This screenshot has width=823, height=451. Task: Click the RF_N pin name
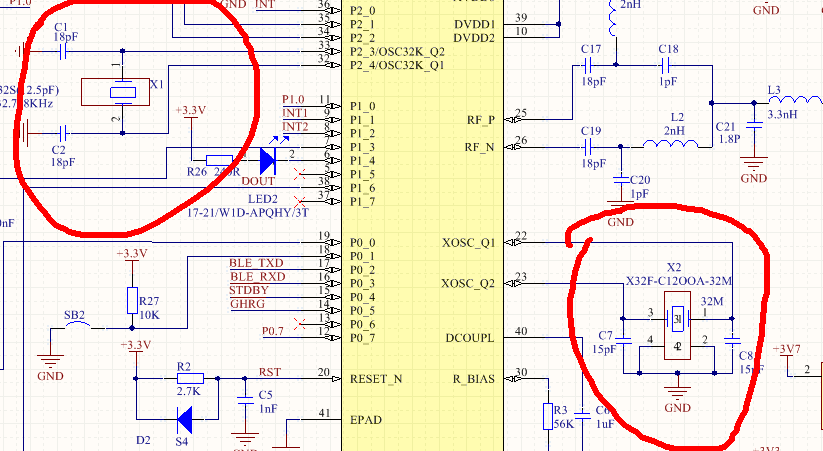pos(480,147)
